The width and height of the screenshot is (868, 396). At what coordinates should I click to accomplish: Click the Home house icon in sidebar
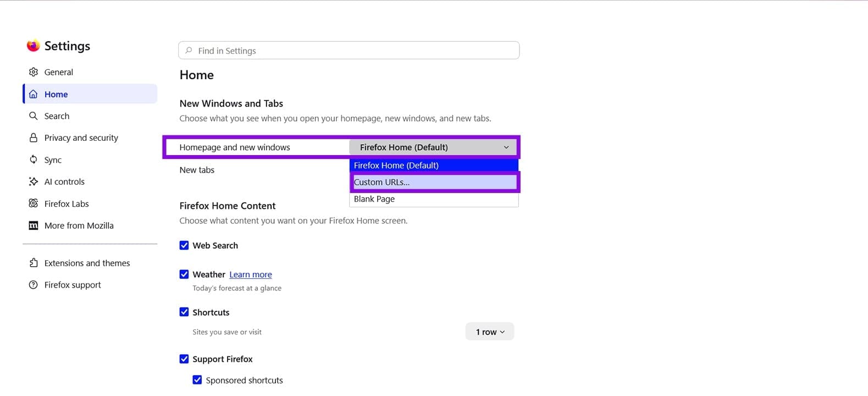pos(34,94)
